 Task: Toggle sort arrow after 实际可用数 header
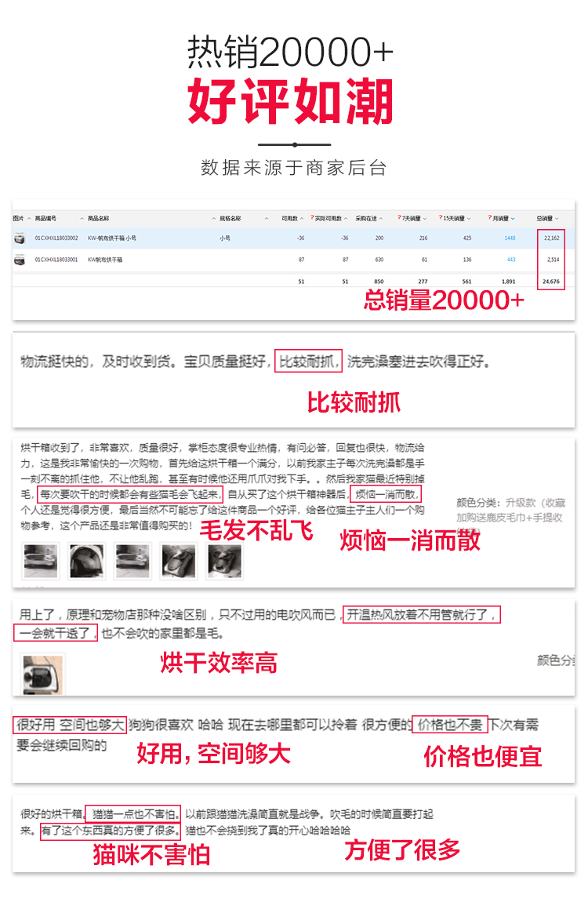coord(346,219)
